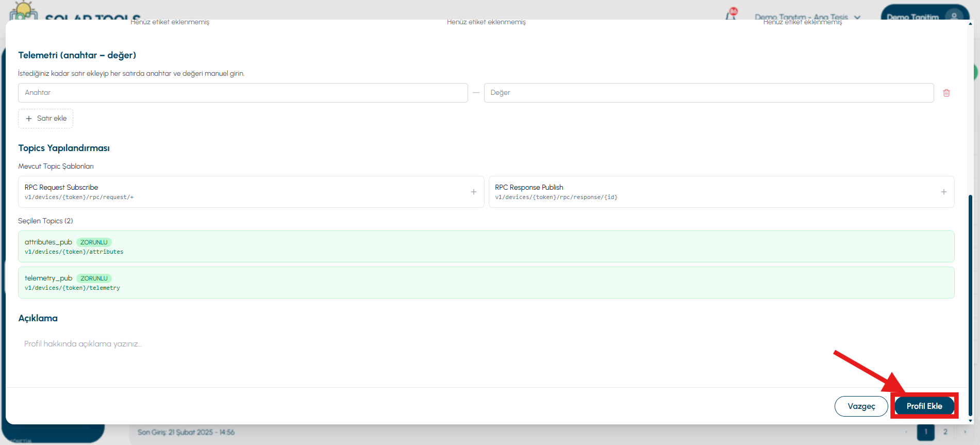Click the Profil Ekle button
980x445 pixels.
coord(924,406)
